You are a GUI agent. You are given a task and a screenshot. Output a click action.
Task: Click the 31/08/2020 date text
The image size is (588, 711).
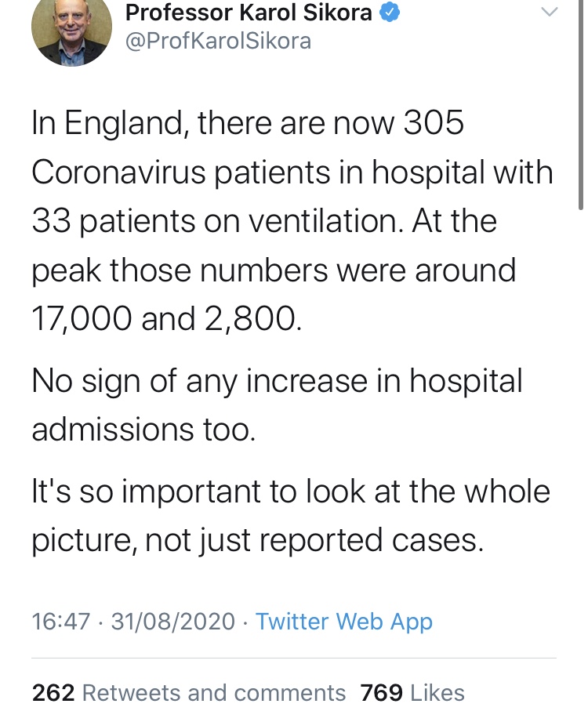point(173,621)
